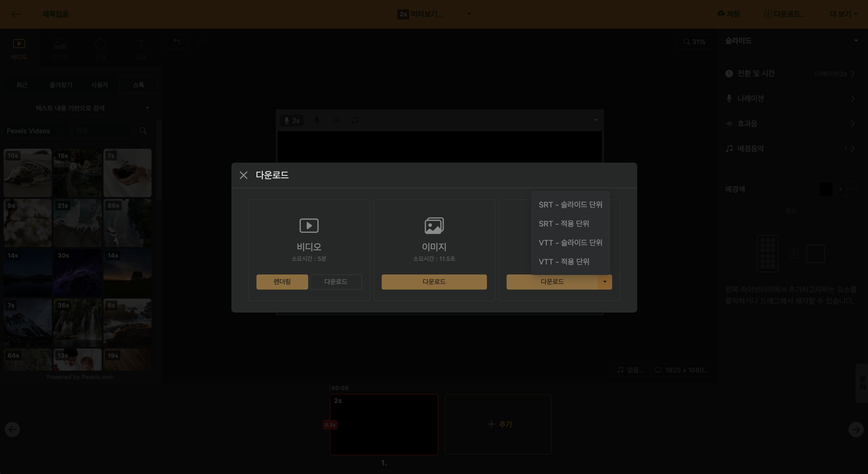Collapse the subtitle download dropdown arrow
Image resolution: width=868 pixels, height=474 pixels.
pyautogui.click(x=605, y=282)
